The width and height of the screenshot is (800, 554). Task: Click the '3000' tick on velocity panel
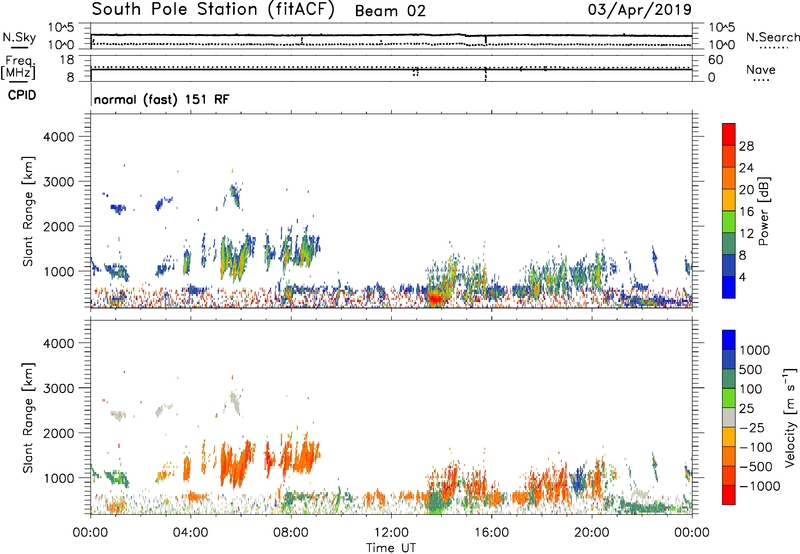[x=58, y=388]
